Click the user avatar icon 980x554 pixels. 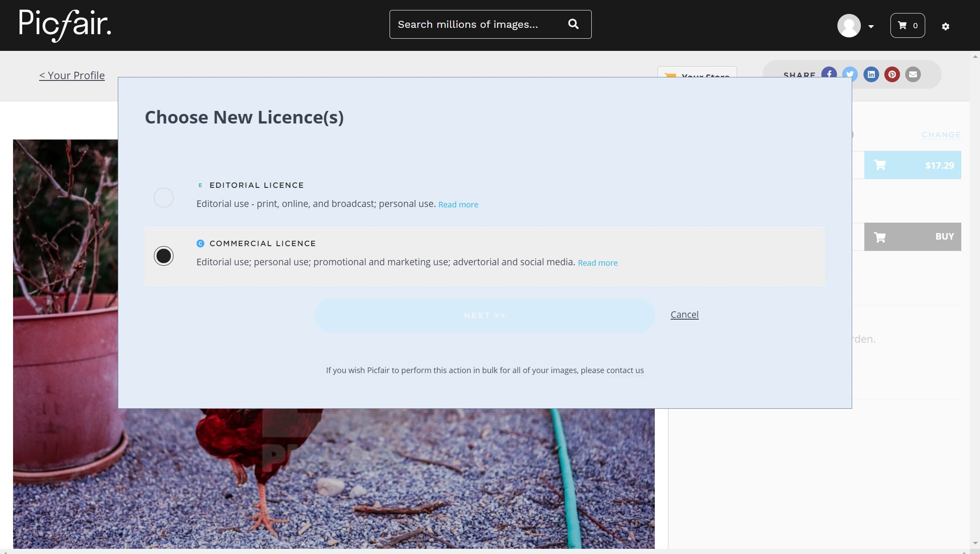coord(849,26)
